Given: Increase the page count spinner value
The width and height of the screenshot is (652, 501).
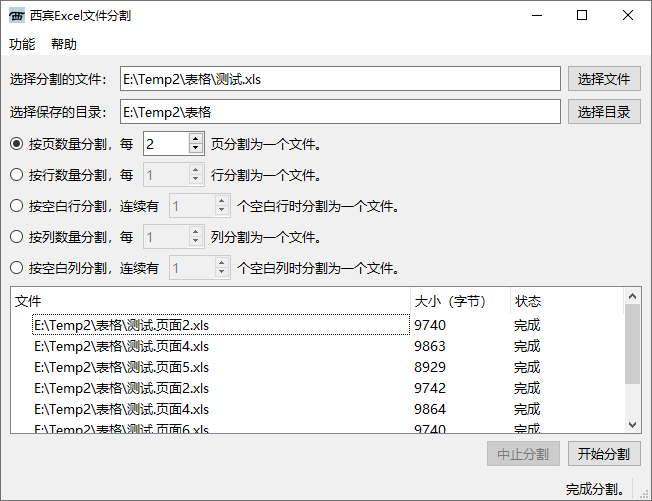Looking at the screenshot, I should point(195,138).
